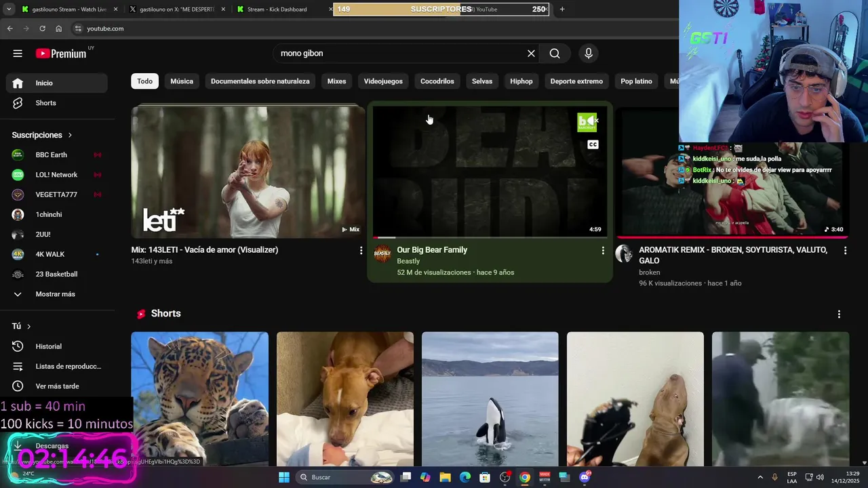Open the Beastly channel name link
This screenshot has width=868, height=488.
(x=408, y=262)
